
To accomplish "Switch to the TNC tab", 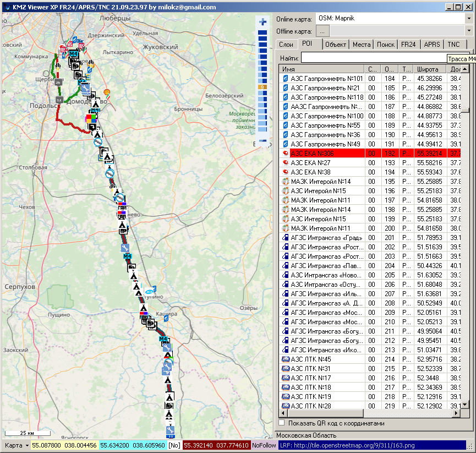I will click(454, 45).
